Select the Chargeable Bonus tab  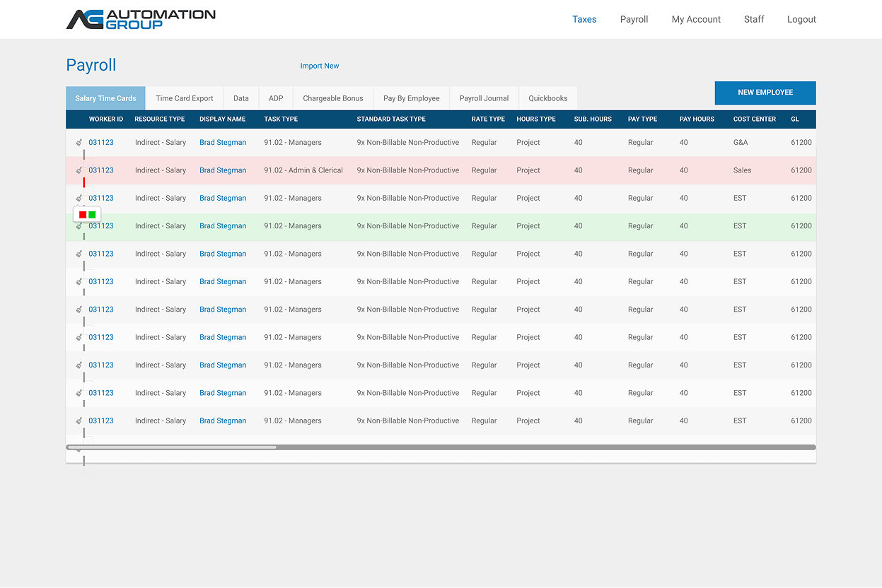(332, 98)
